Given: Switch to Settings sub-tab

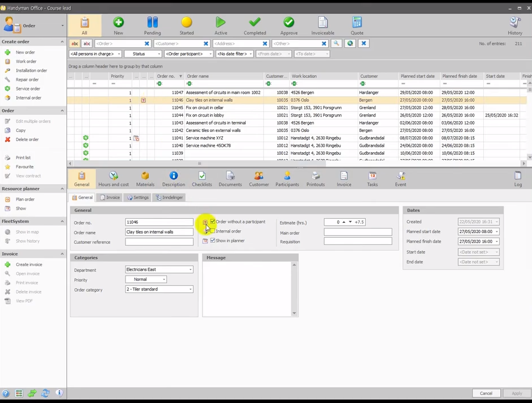Looking at the screenshot, I should coord(138,197).
